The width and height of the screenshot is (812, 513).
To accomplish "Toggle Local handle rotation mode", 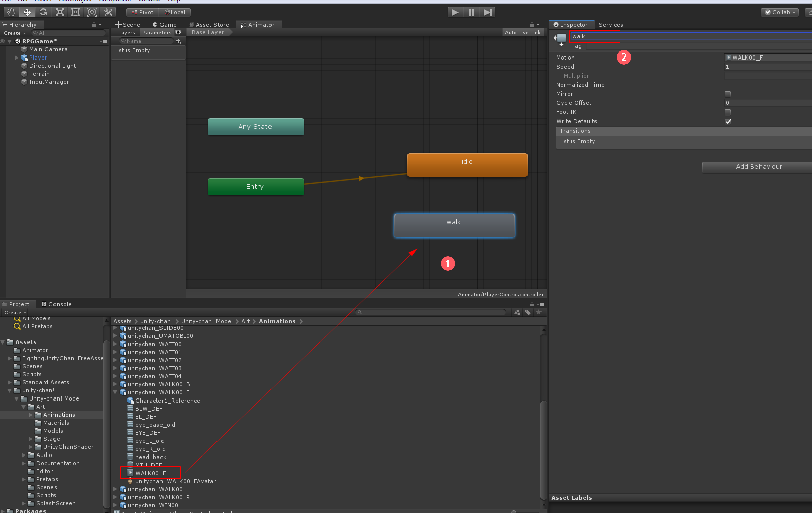I will coord(175,12).
